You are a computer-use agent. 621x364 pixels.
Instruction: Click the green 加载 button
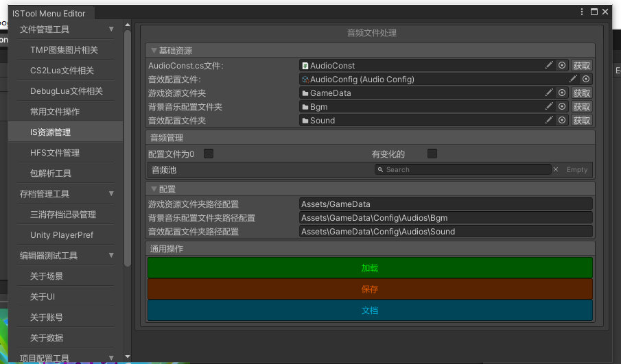pos(370,268)
